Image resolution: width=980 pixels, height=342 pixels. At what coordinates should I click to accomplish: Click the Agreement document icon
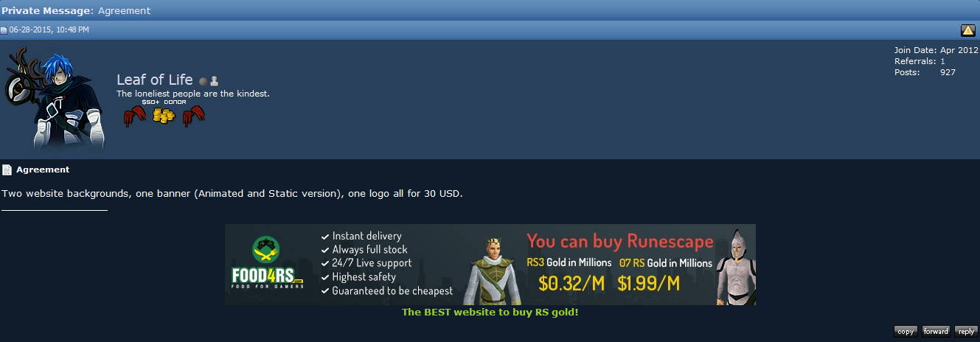click(7, 170)
